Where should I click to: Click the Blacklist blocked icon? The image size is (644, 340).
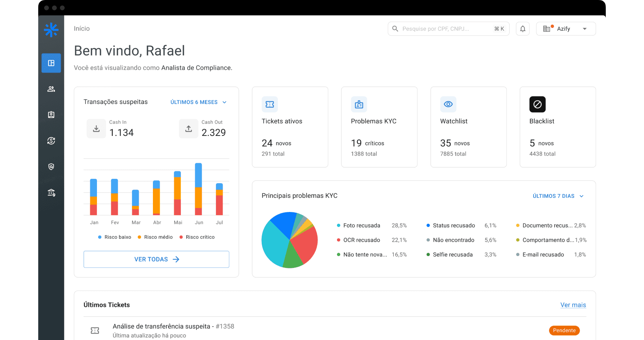click(x=538, y=104)
